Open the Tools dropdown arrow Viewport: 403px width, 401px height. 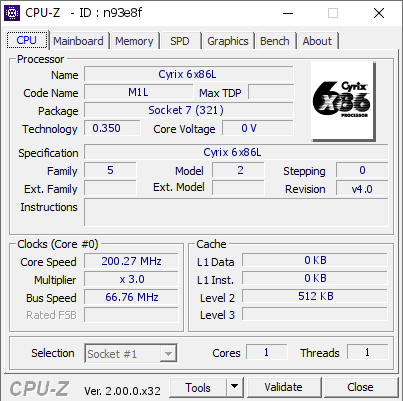[x=235, y=387]
